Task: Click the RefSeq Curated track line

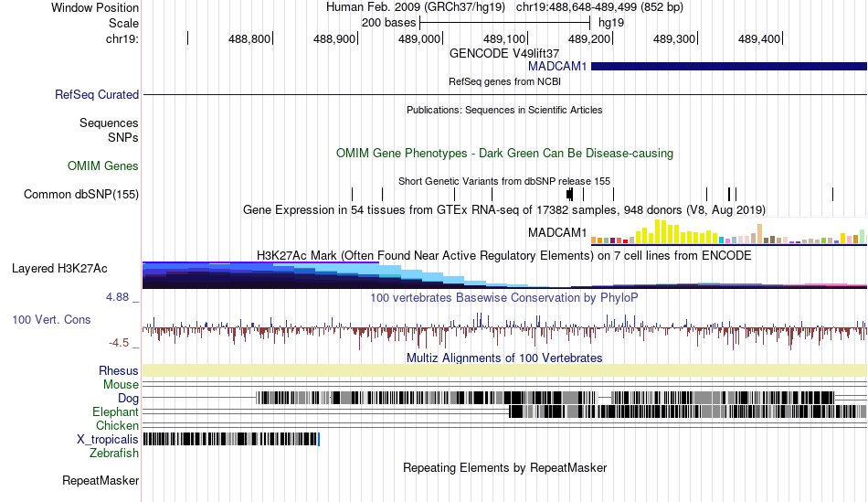Action: [x=504, y=95]
